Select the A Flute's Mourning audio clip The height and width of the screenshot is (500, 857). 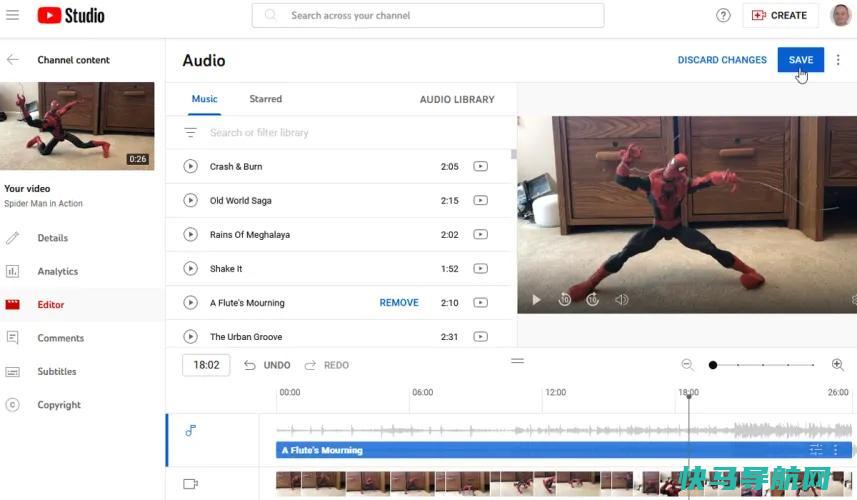[x=563, y=450]
